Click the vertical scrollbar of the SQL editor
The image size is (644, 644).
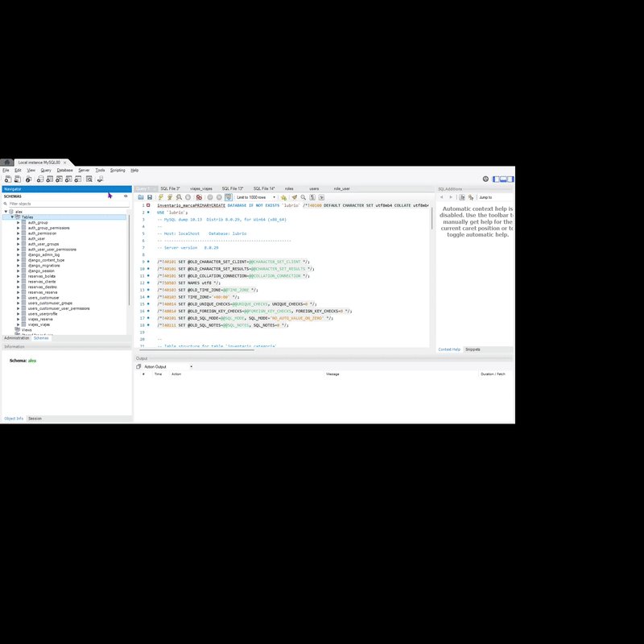[431, 219]
